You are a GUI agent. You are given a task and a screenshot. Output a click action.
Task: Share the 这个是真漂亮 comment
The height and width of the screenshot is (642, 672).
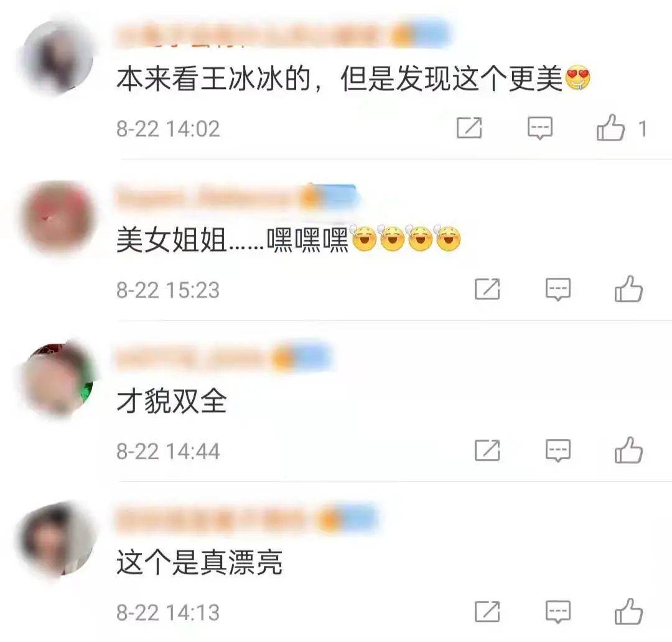pos(487,611)
